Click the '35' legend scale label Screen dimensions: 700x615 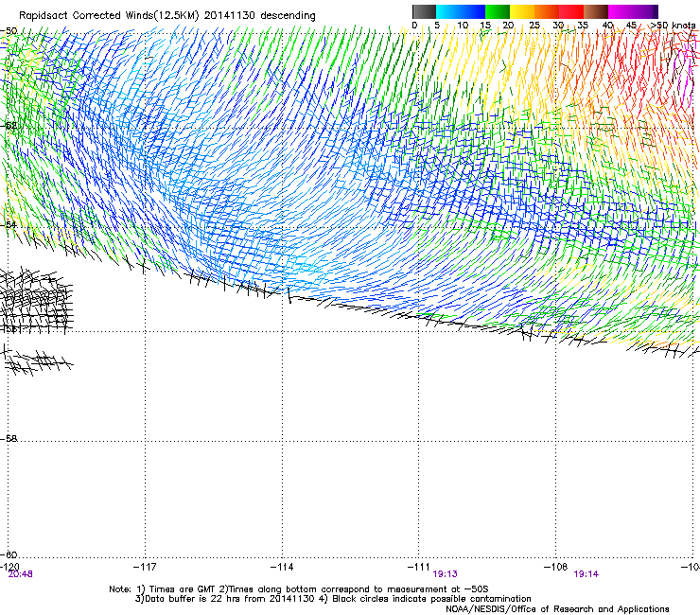pyautogui.click(x=583, y=26)
